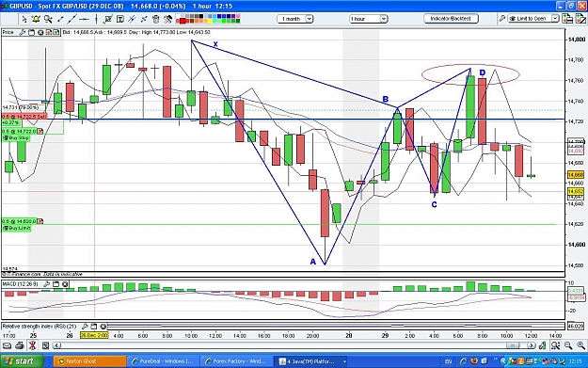The width and height of the screenshot is (588, 368).
Task: Click the icon beside the scrollbar
Action: 46,345
